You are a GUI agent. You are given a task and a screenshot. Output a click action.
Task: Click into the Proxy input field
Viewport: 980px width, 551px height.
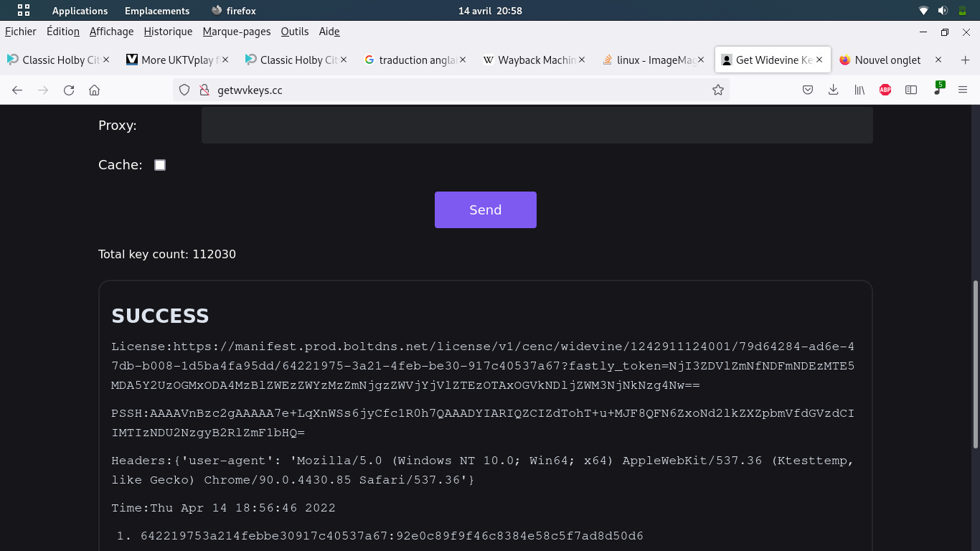click(537, 126)
